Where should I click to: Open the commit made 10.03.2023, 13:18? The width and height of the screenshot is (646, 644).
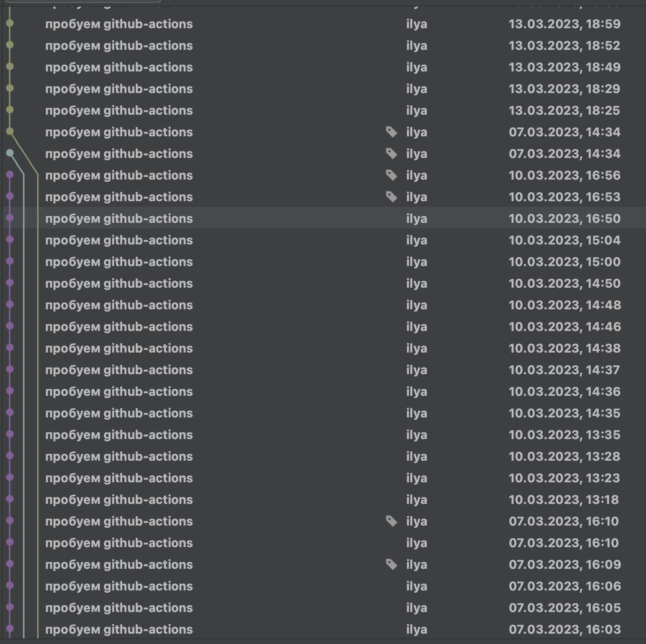pos(119,500)
